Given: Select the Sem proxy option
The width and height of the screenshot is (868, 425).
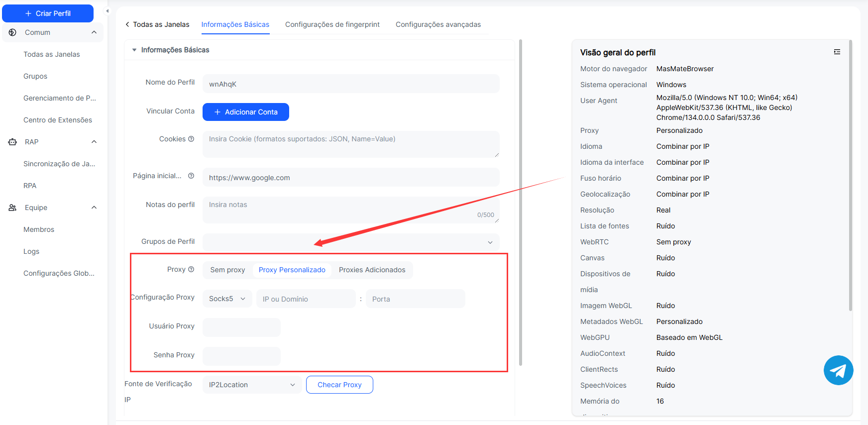Looking at the screenshot, I should point(227,270).
